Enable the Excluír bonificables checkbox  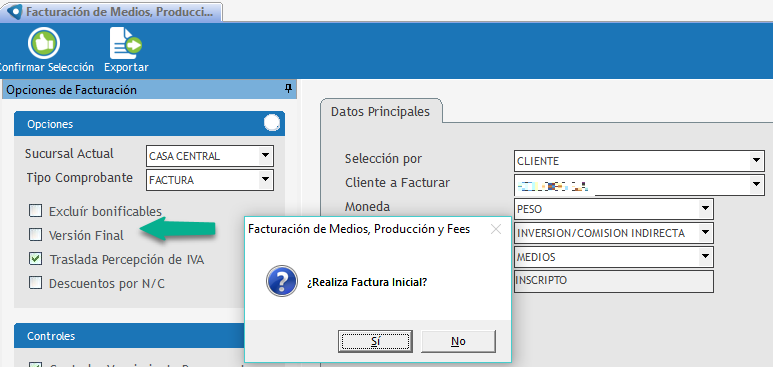point(35,211)
